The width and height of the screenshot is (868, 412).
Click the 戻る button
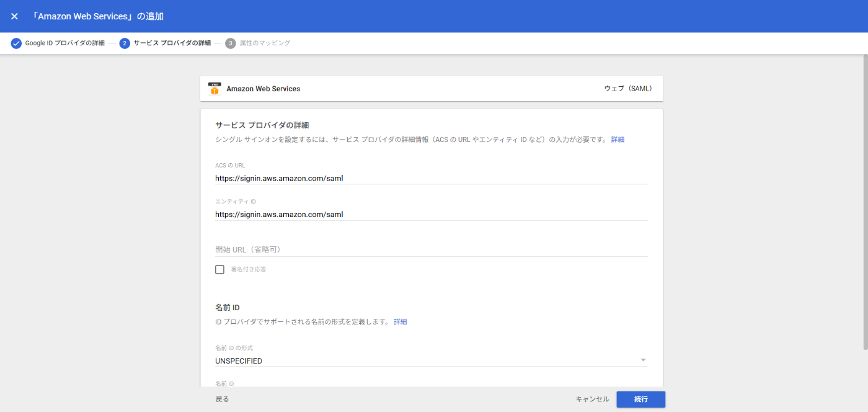[x=222, y=399]
